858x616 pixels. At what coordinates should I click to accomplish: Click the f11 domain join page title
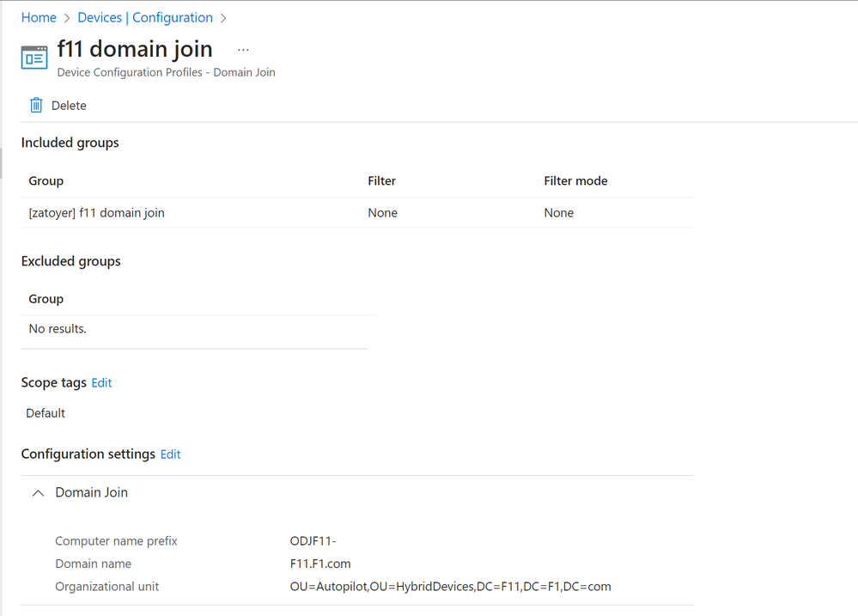[x=135, y=49]
